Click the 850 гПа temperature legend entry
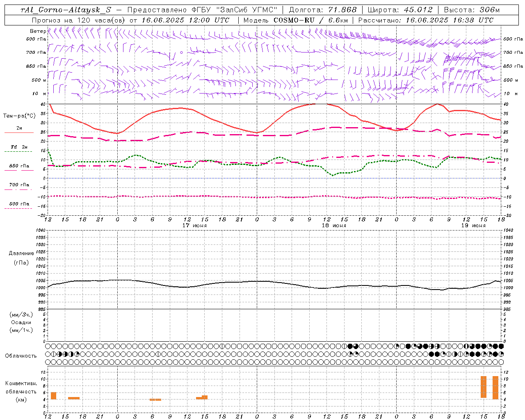The image size is (525, 420). [x=19, y=166]
